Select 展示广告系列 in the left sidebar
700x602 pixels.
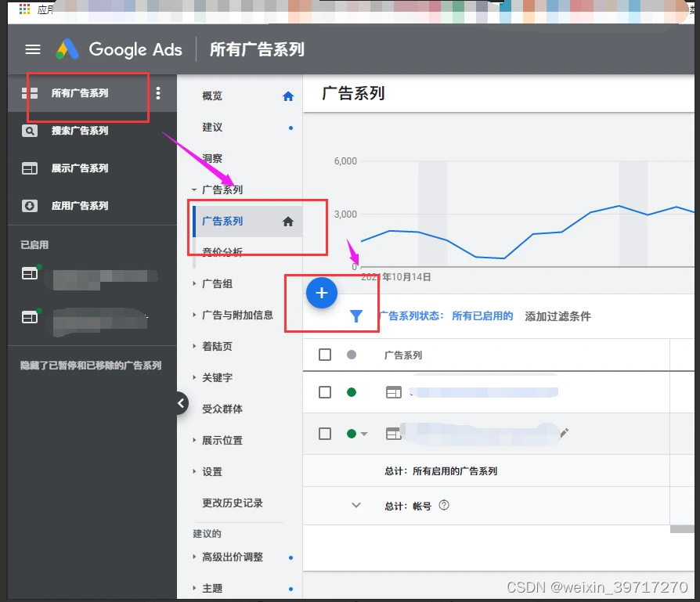[80, 168]
